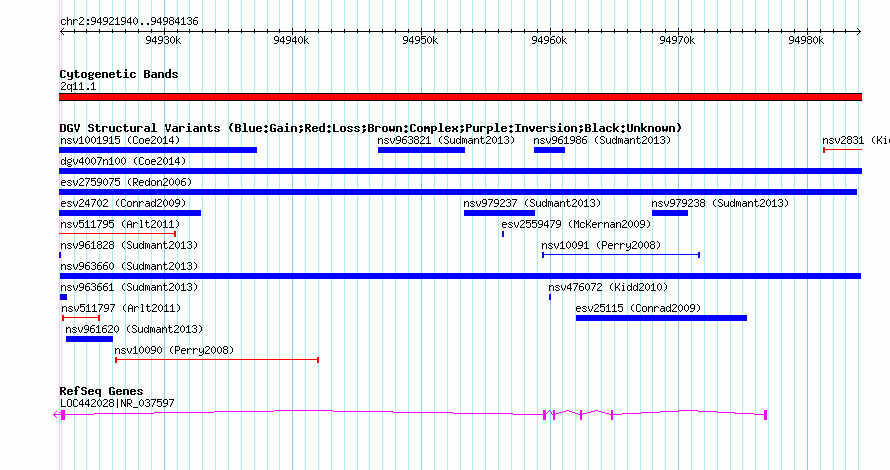The image size is (890, 470).
Task: Select the red loss line under nsv511795
Action: [x=117, y=234]
